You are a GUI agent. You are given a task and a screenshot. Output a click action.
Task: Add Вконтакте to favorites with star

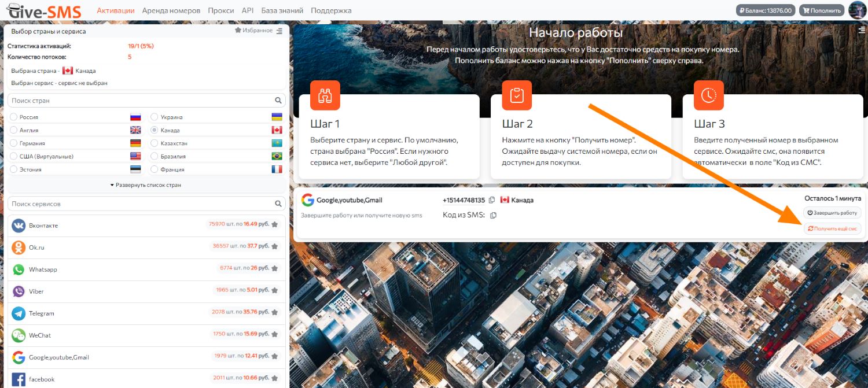coord(274,225)
